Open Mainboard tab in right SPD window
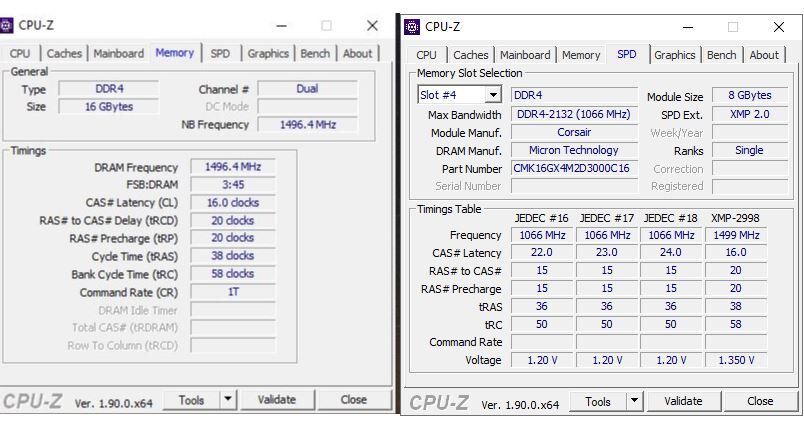 tap(525, 55)
